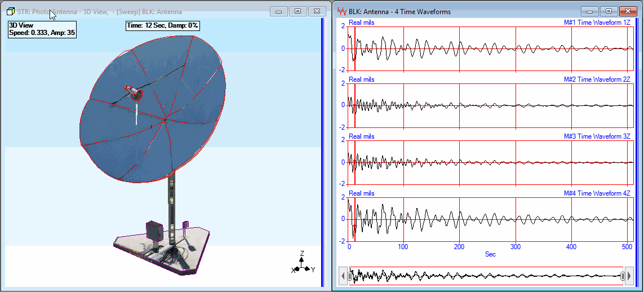
Task: Click the left zoom handle of overview waveform
Action: click(350, 277)
